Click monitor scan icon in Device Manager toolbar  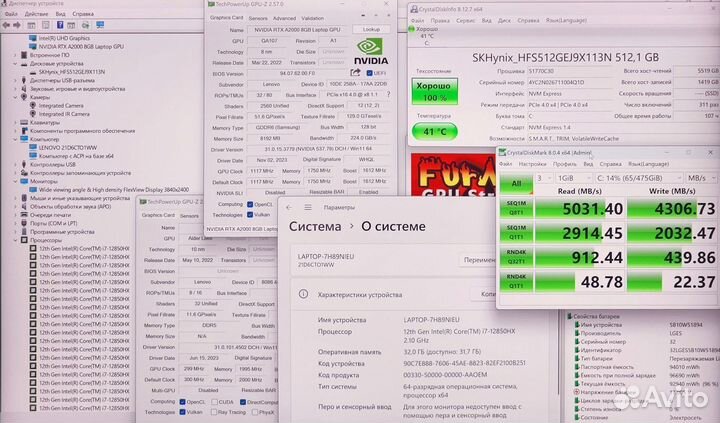(x=100, y=25)
